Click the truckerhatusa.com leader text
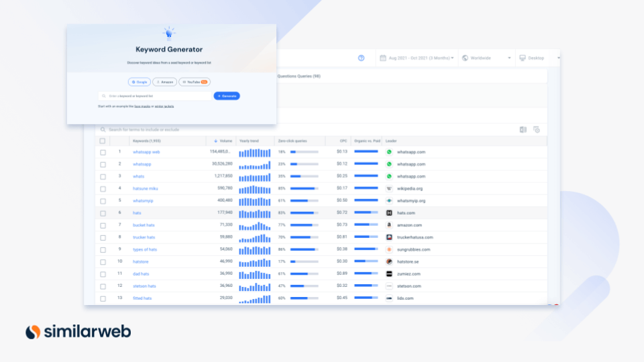Screen dimensions: 644x362 415,237
